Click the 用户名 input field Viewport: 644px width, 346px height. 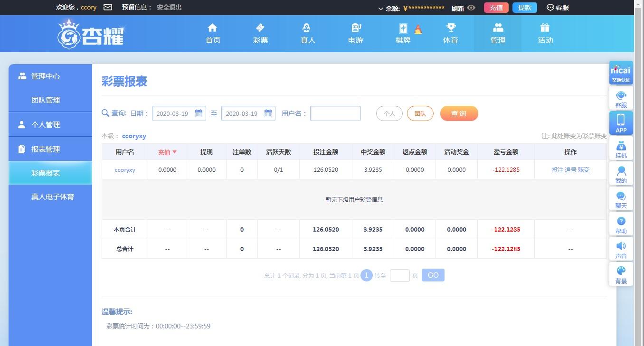335,113
